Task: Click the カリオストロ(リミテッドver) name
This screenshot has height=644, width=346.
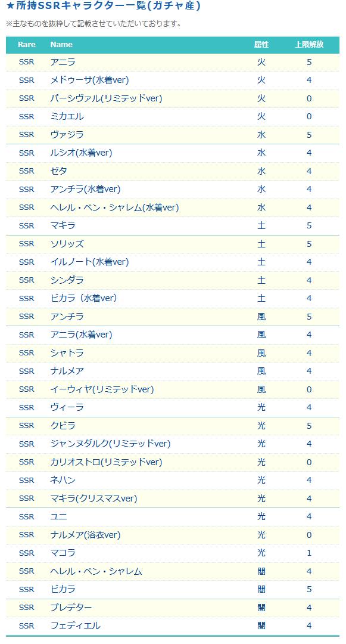Action: click(106, 462)
